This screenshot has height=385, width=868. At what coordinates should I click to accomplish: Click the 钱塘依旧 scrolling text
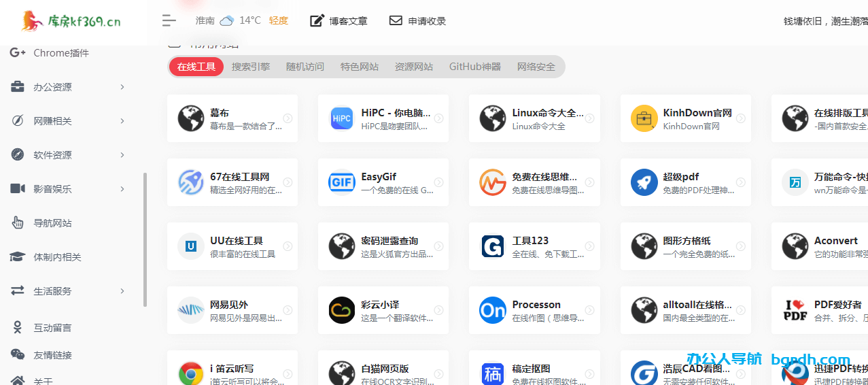(x=826, y=21)
